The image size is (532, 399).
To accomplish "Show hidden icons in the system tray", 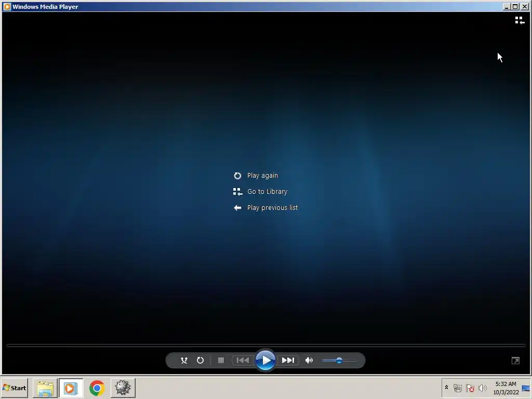I will pos(446,388).
